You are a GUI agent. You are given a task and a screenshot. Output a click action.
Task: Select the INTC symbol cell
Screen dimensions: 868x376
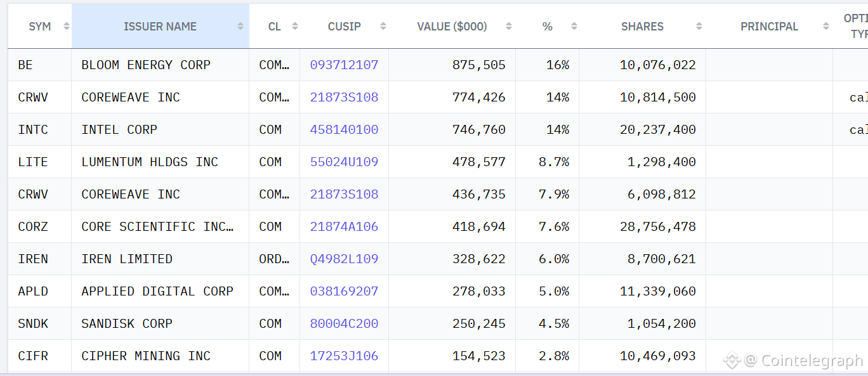point(40,129)
